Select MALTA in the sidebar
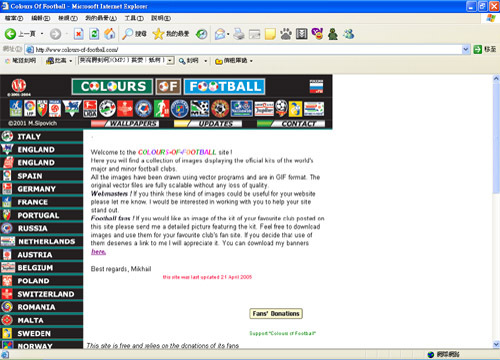The width and height of the screenshot is (500, 360). tap(41, 320)
